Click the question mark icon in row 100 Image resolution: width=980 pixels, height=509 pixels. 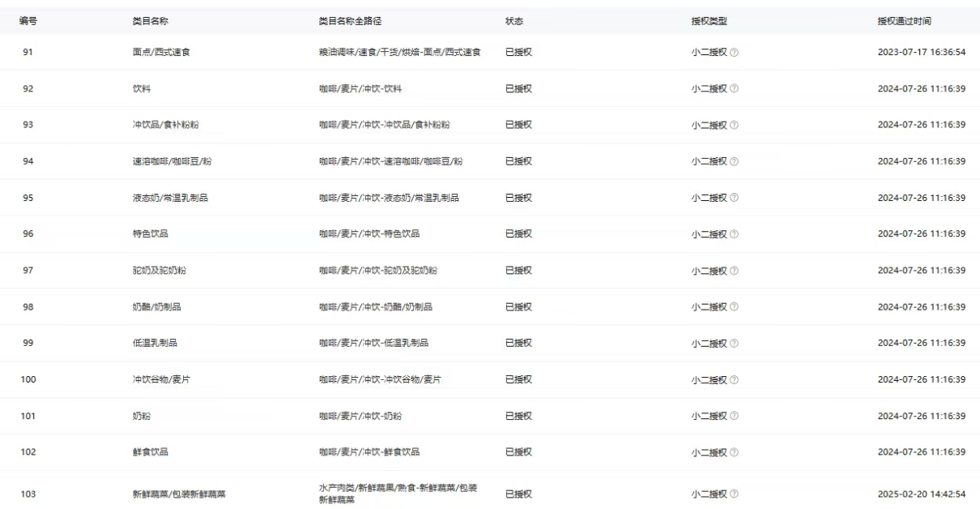735,379
